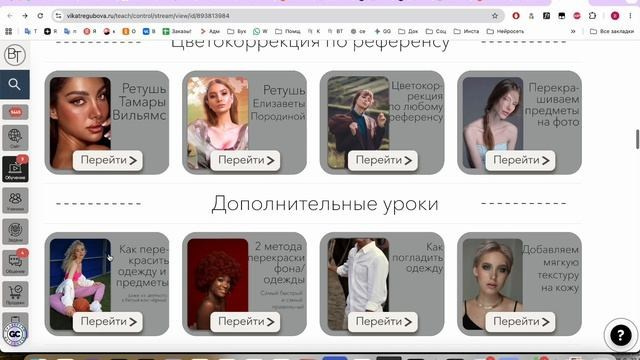The height and width of the screenshot is (360, 640).
Task: Click Перейти on Перекрашиваем предметы на фото
Action: tap(521, 160)
